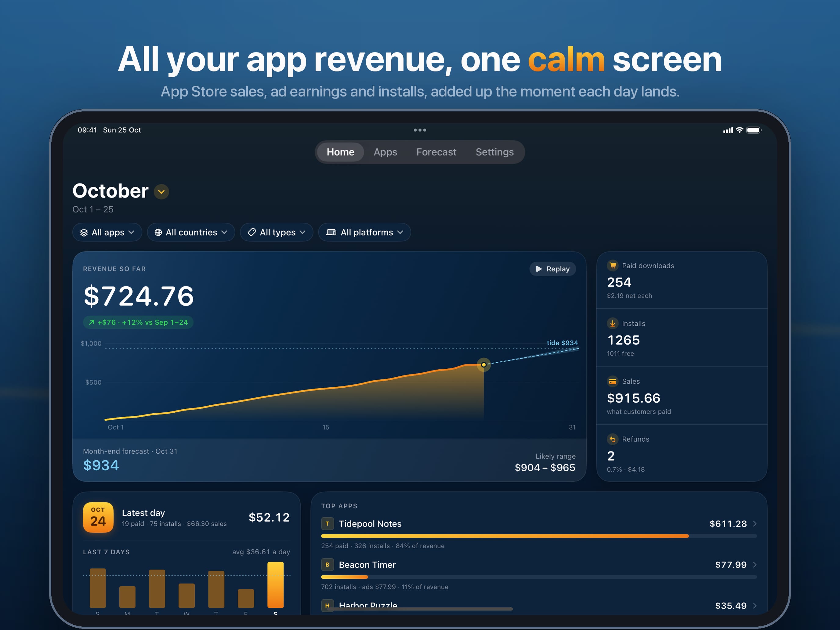Screen dimensions: 840x630
Task: Expand the All countries filter dropdown
Action: point(191,232)
